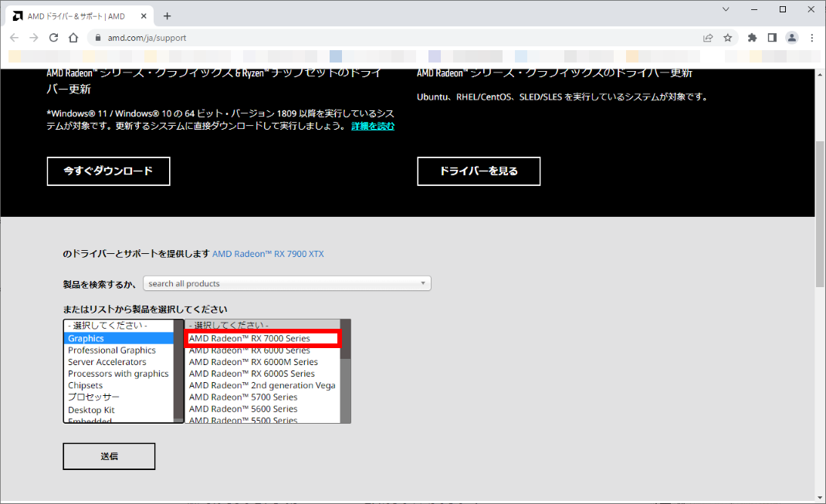Select AMD Radeon 5600 Series
826x504 pixels.
262,409
